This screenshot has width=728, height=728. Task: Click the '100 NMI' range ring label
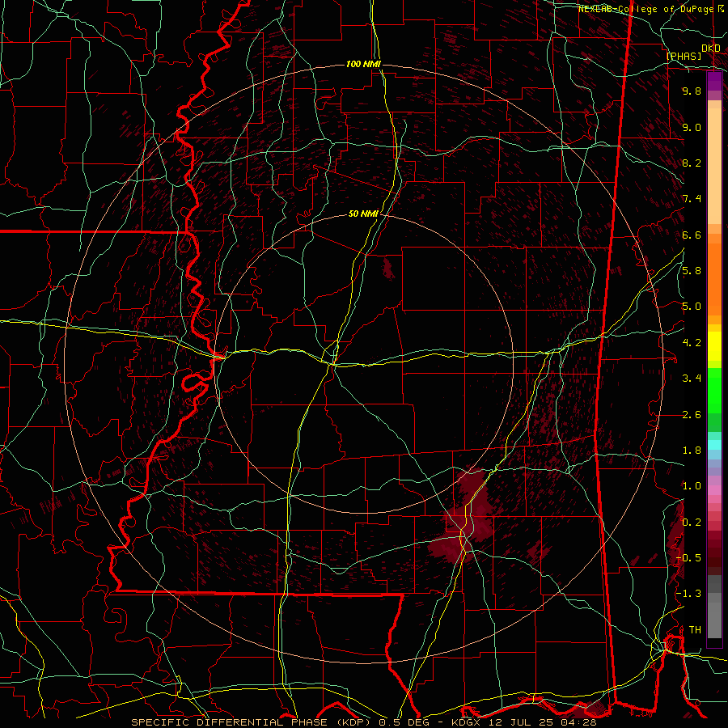point(363,64)
